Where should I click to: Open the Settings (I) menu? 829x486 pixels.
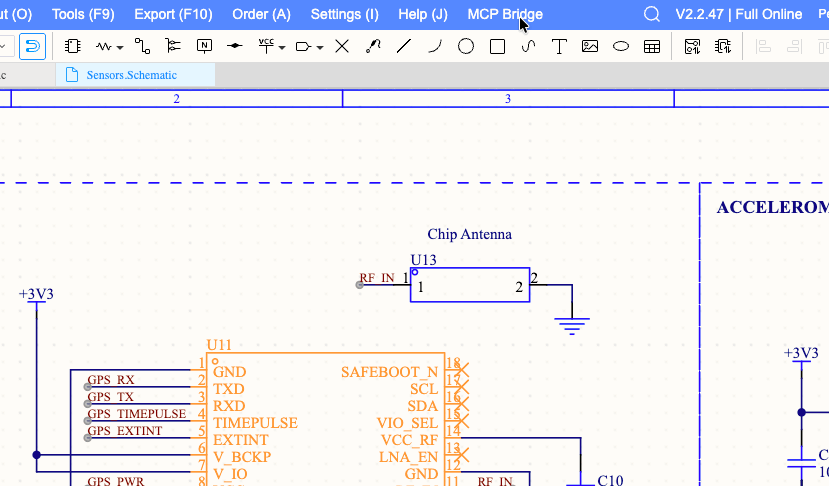tap(345, 14)
